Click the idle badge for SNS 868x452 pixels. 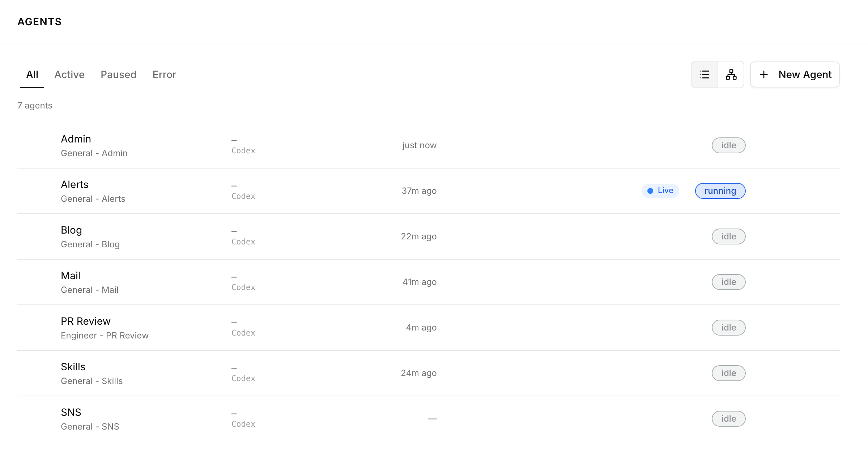729,419
